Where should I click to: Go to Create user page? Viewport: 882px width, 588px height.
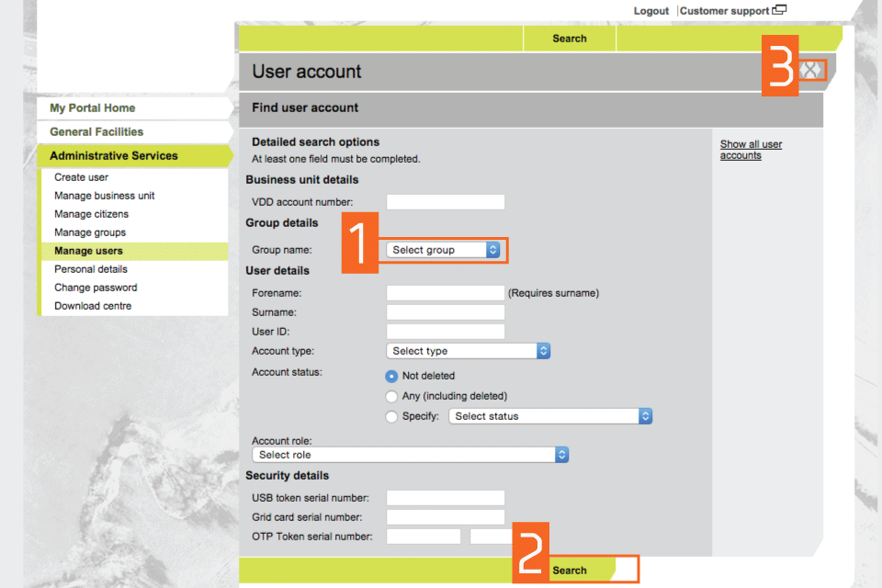(81, 177)
